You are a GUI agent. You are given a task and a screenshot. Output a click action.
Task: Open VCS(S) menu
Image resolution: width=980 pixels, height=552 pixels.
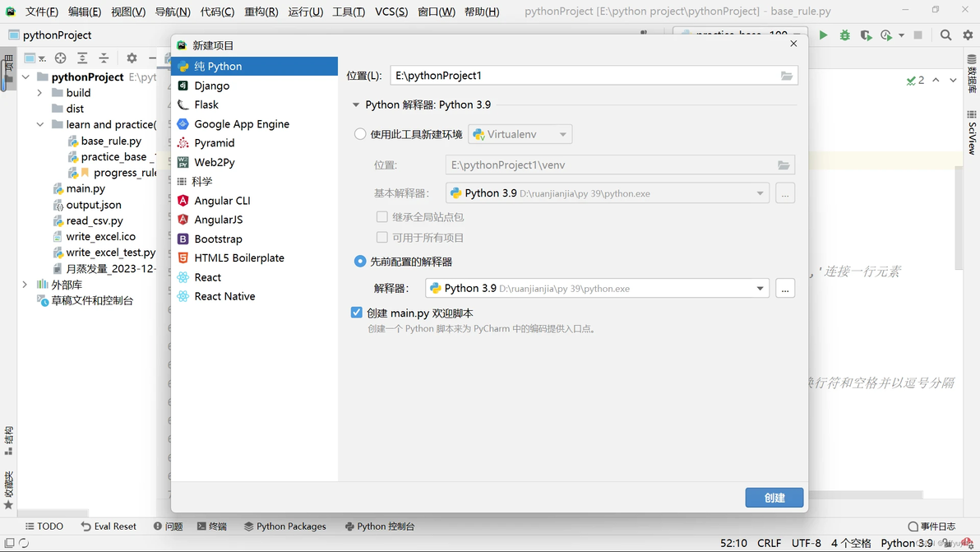pos(391,12)
